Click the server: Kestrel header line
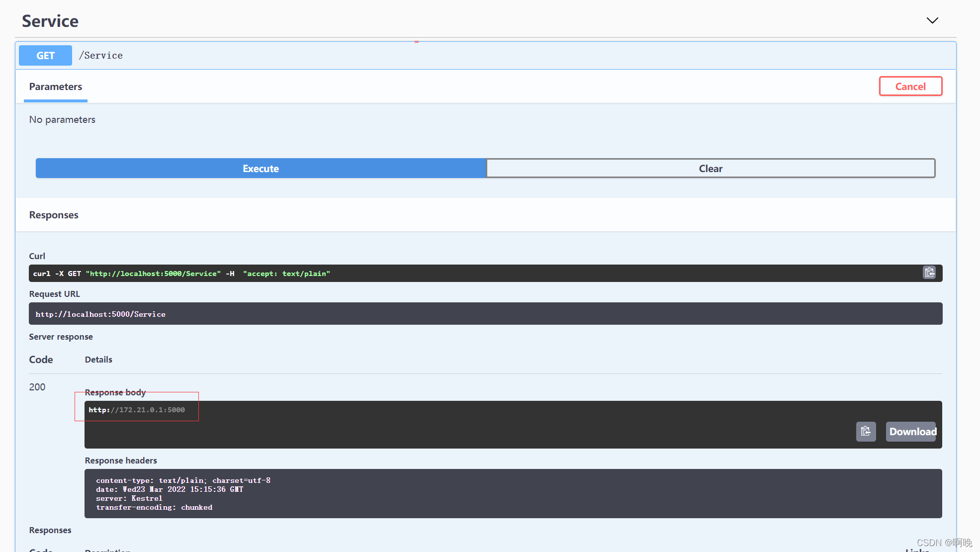 tap(129, 498)
